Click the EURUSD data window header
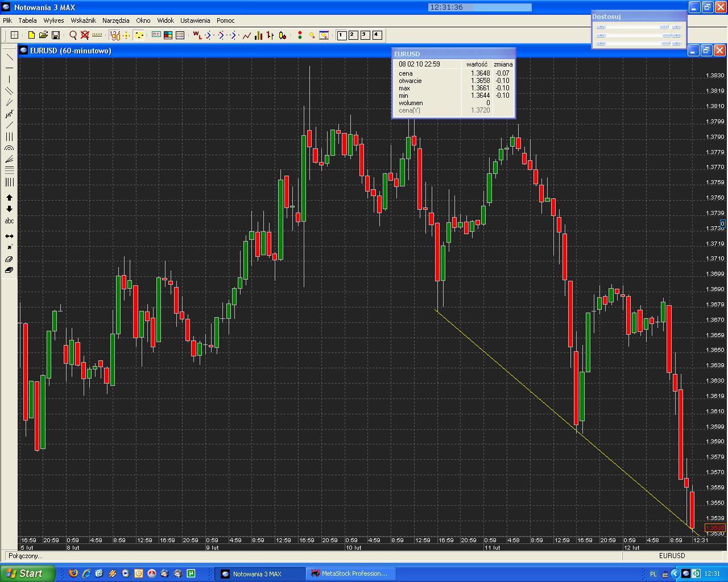 click(x=454, y=54)
